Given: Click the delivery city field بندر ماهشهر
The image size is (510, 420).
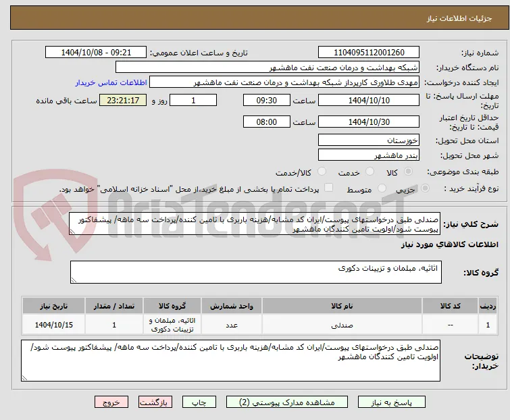Looking at the screenshot, I should (369, 155).
